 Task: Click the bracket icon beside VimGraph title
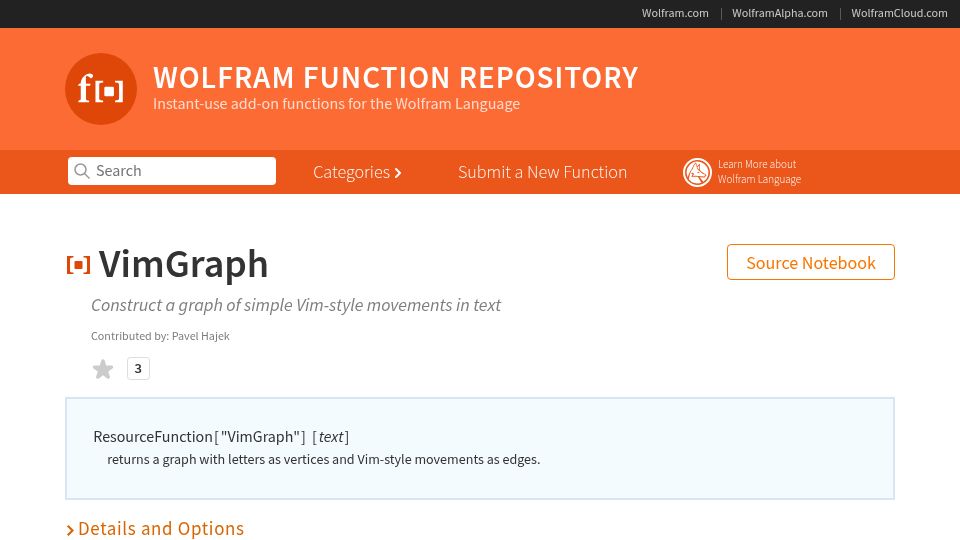point(78,264)
